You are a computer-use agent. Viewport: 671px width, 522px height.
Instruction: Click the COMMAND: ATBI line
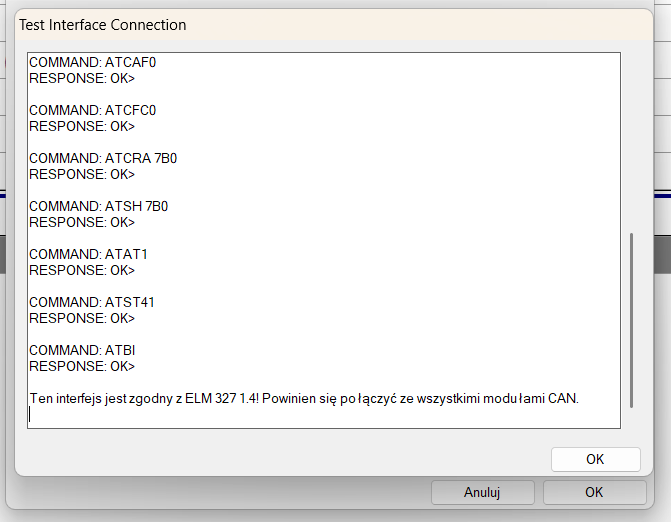click(x=83, y=350)
